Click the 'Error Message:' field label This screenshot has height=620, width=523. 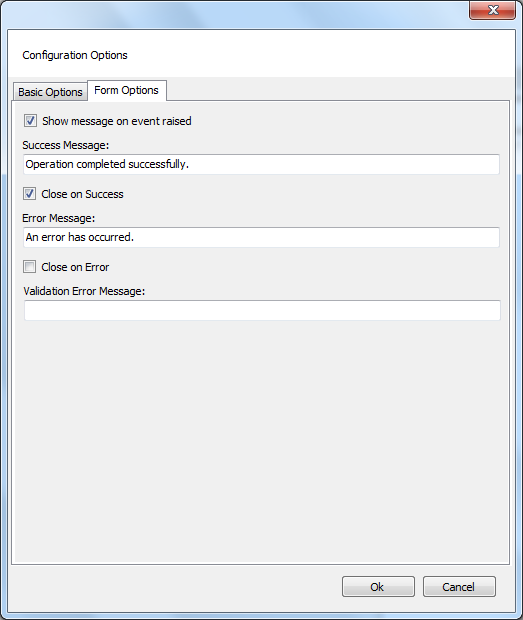[59, 218]
